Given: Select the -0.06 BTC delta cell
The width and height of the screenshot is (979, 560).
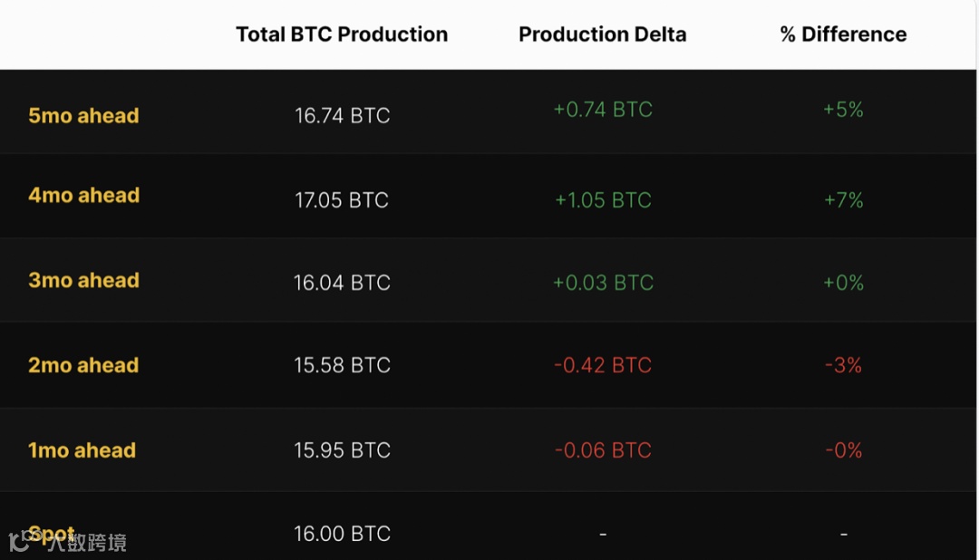Looking at the screenshot, I should [603, 450].
